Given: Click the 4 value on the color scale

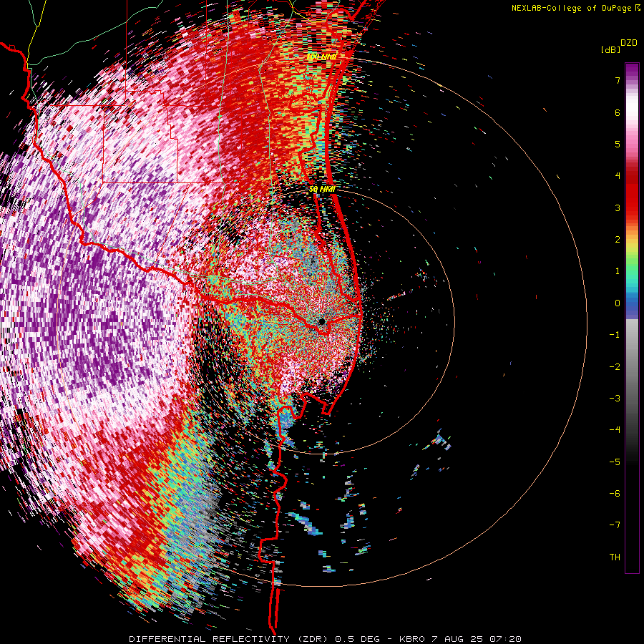Looking at the screenshot, I should (x=618, y=176).
